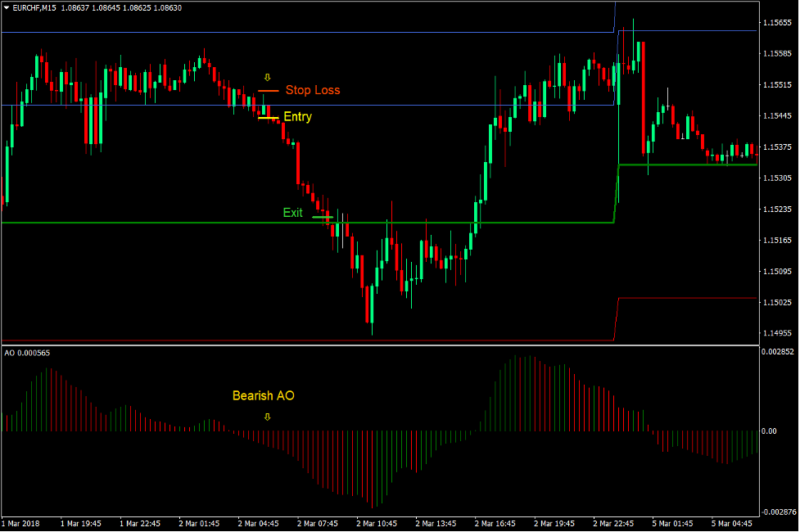Select the orange Stop Loss line marker

[269, 90]
